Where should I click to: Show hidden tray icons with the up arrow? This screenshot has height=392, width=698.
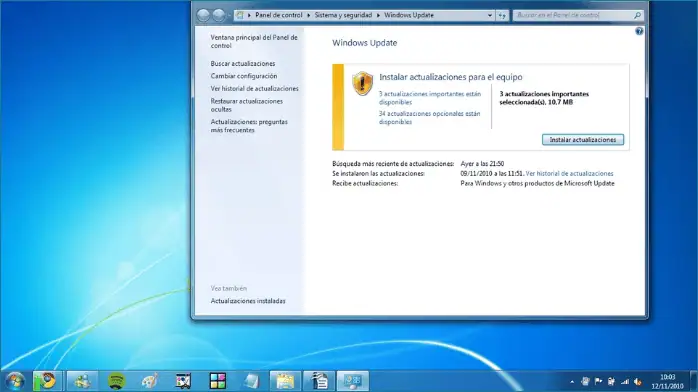572,382
